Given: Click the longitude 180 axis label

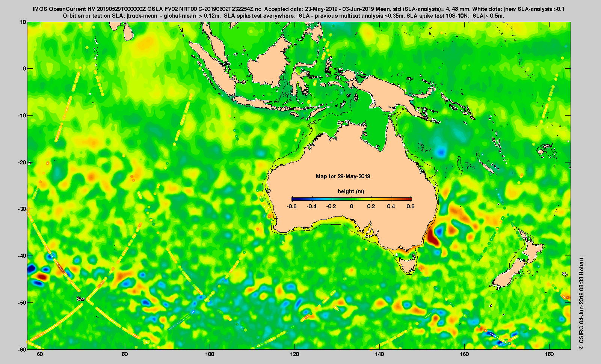Looking at the screenshot, I should click(x=549, y=354).
